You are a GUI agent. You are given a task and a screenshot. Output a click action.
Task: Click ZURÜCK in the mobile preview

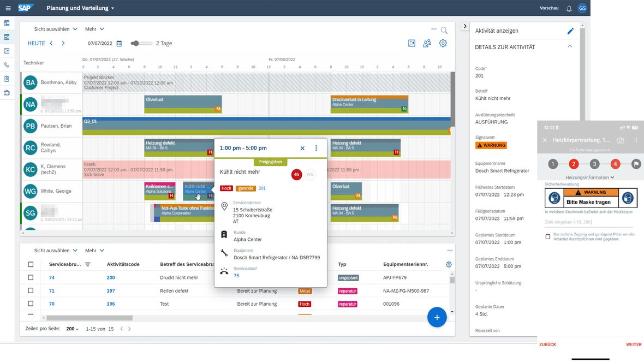[547, 345]
